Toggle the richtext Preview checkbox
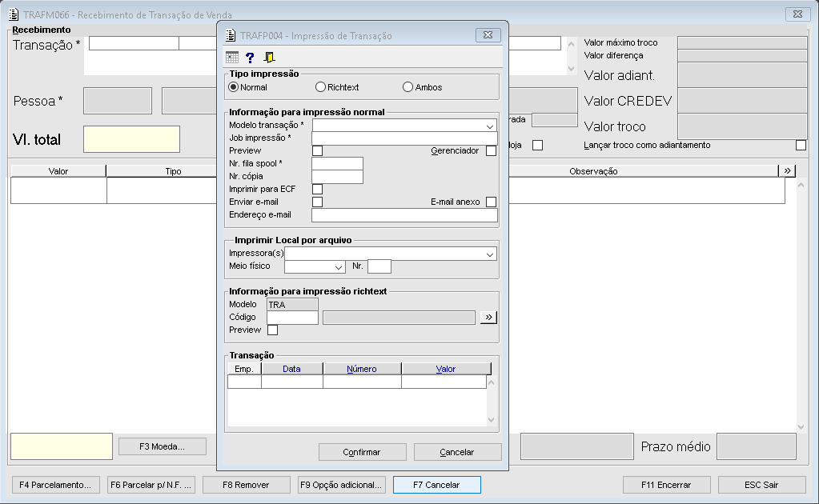Image resolution: width=819 pixels, height=504 pixels. 273,330
